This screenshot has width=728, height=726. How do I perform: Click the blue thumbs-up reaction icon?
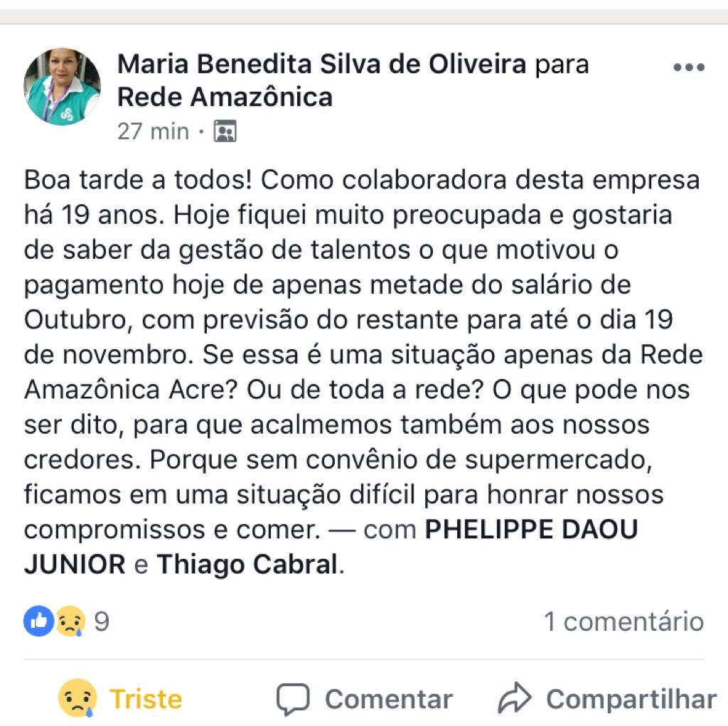38,621
